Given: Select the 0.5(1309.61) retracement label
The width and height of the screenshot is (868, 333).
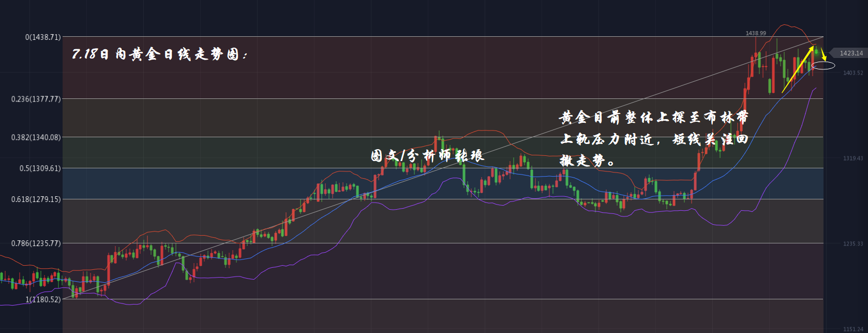Looking at the screenshot, I should 40,168.
